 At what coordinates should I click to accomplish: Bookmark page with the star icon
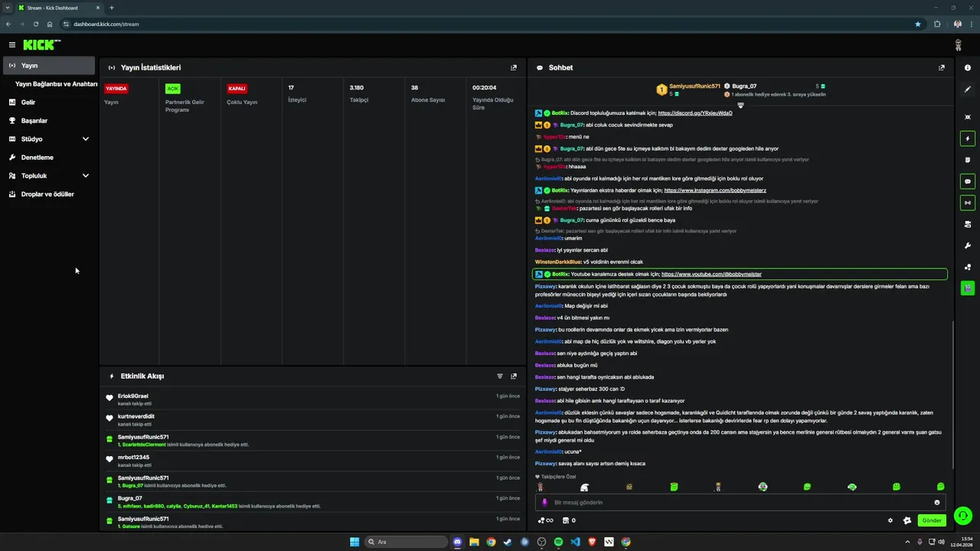coord(918,24)
